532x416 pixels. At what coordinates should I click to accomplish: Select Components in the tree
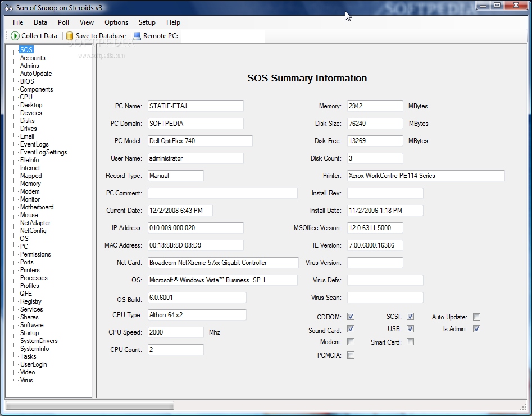tap(37, 89)
